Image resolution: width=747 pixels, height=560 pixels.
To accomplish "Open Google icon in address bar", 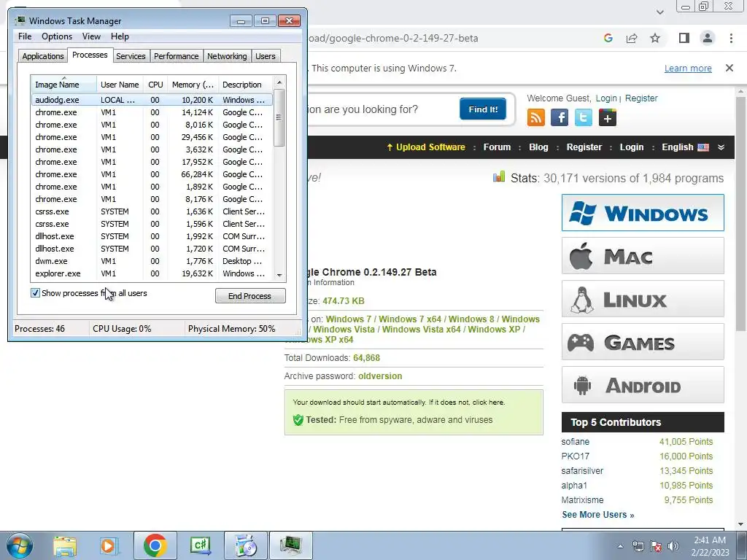I will [x=608, y=38].
